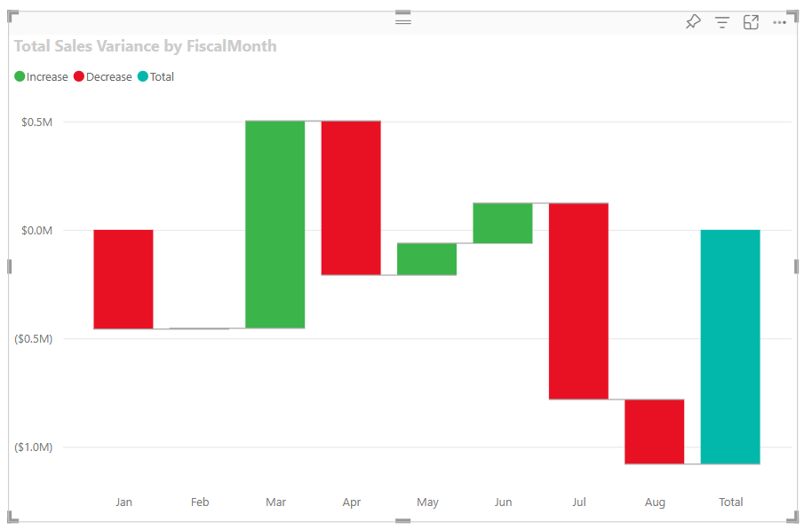Select the May increase bar
The height and width of the screenshot is (530, 812).
427,257
